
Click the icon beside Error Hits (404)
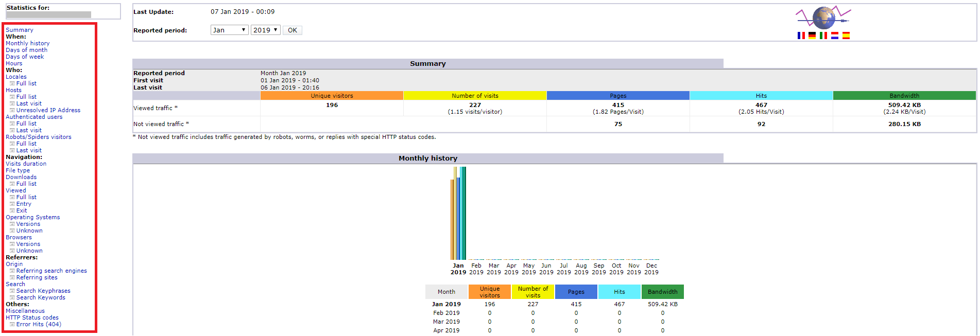12,324
